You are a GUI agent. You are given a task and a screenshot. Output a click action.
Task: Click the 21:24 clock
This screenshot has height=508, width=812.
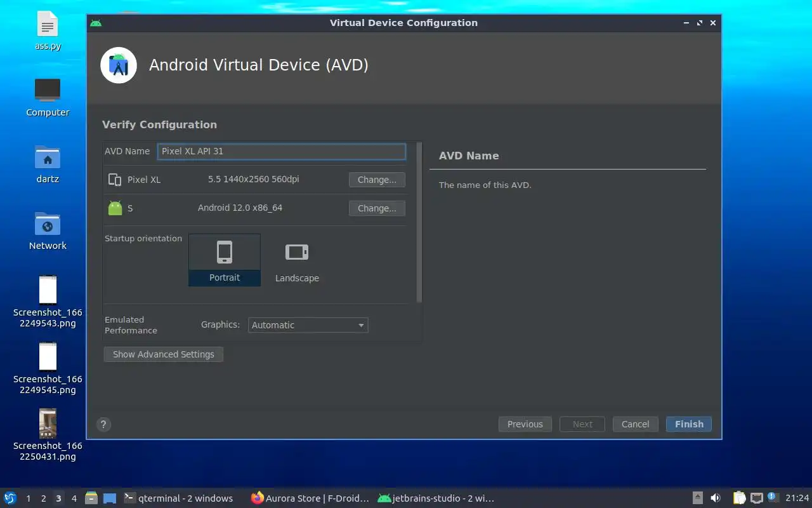click(797, 498)
